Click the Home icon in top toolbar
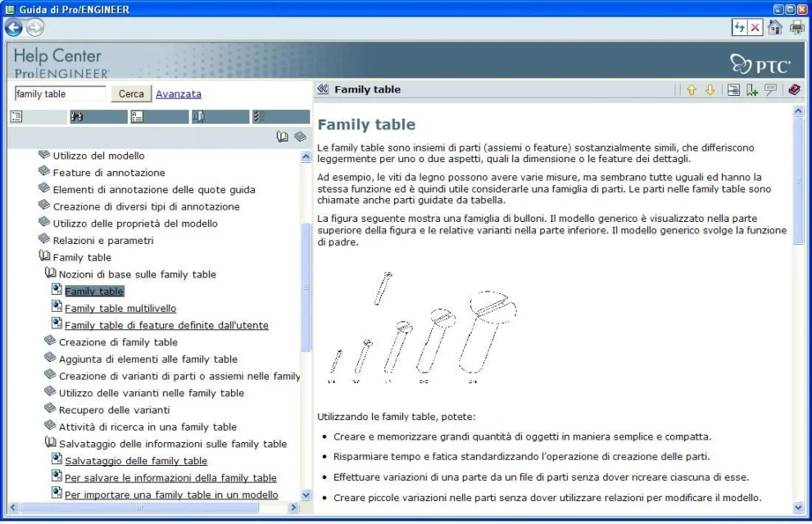This screenshot has height=524, width=812. pyautogui.click(x=776, y=27)
